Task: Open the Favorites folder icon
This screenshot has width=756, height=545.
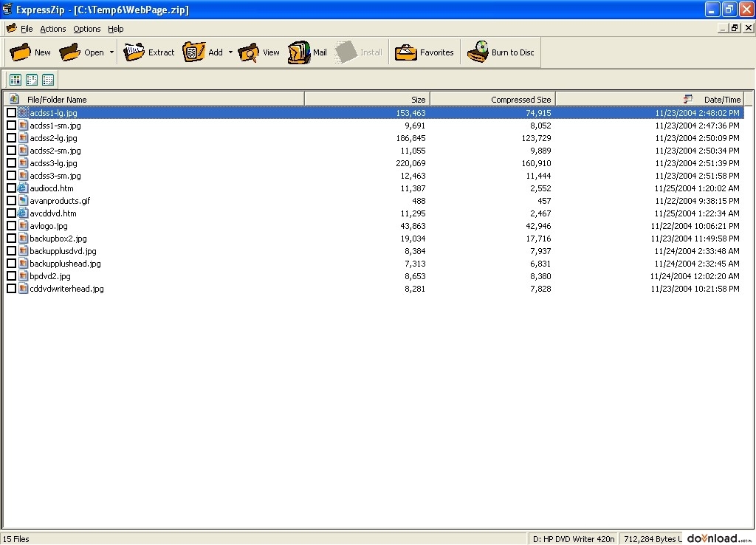Action: (406, 52)
